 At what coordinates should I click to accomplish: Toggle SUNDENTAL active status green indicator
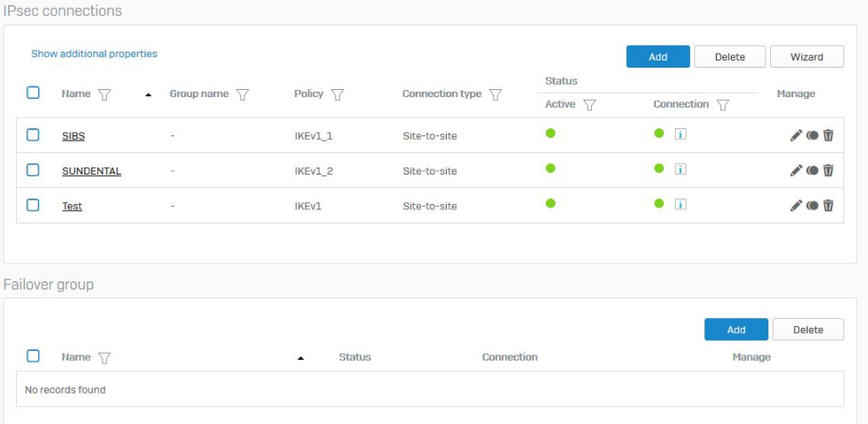coord(550,168)
